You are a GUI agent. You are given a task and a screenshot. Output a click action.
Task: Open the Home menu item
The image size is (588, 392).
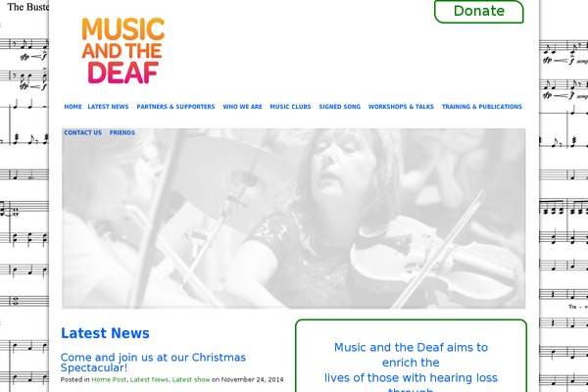click(73, 107)
